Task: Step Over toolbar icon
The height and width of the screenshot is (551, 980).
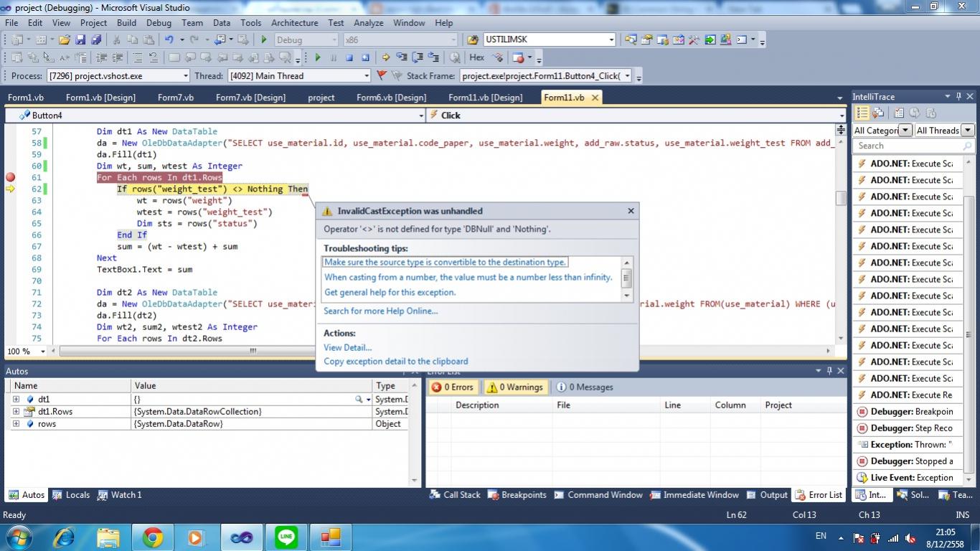Action: point(418,57)
